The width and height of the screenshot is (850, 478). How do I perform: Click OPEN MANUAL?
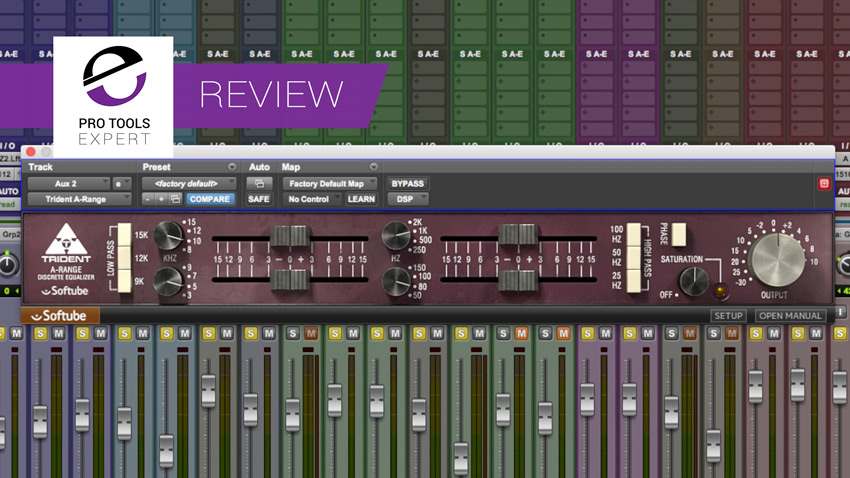point(790,315)
